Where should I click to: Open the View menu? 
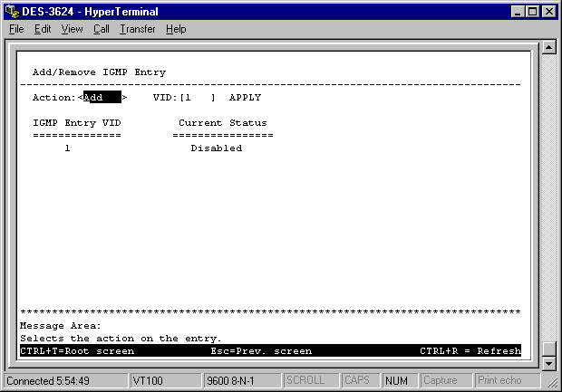(72, 29)
